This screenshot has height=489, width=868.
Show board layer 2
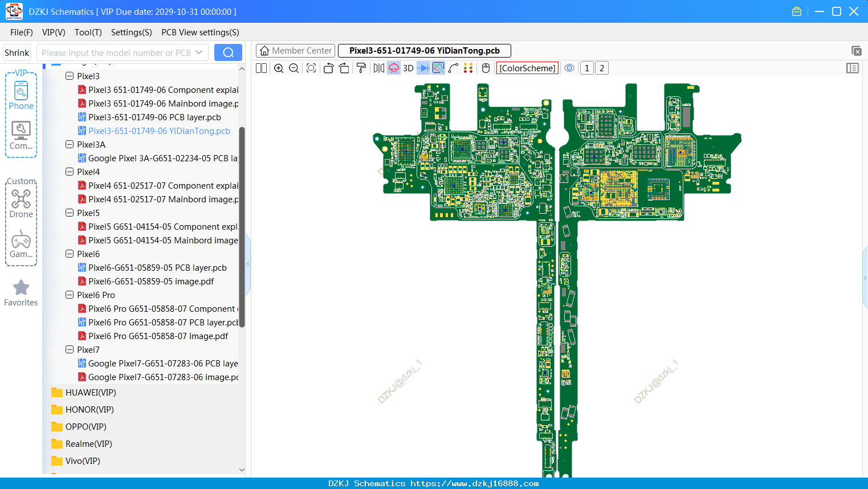(602, 68)
